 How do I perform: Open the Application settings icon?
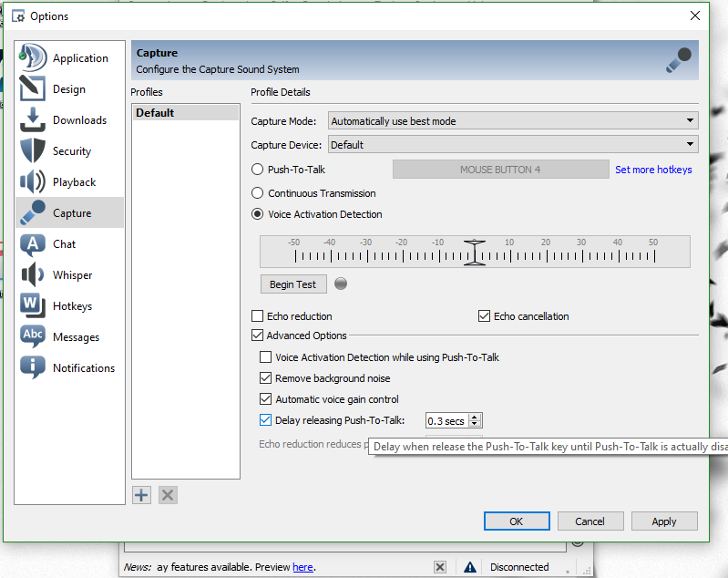click(x=33, y=57)
